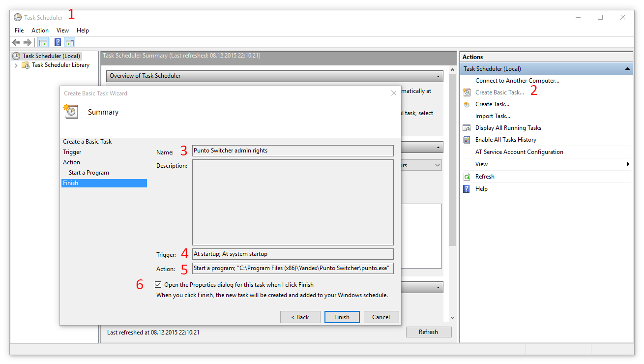Click Import Task in Actions pane
The width and height of the screenshot is (644, 364).
pos(493,116)
